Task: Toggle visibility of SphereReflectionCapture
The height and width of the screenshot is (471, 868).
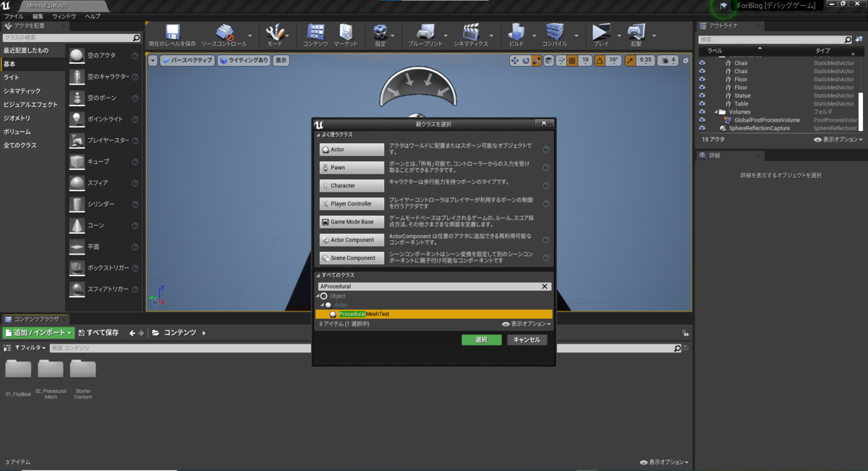Action: click(x=702, y=128)
